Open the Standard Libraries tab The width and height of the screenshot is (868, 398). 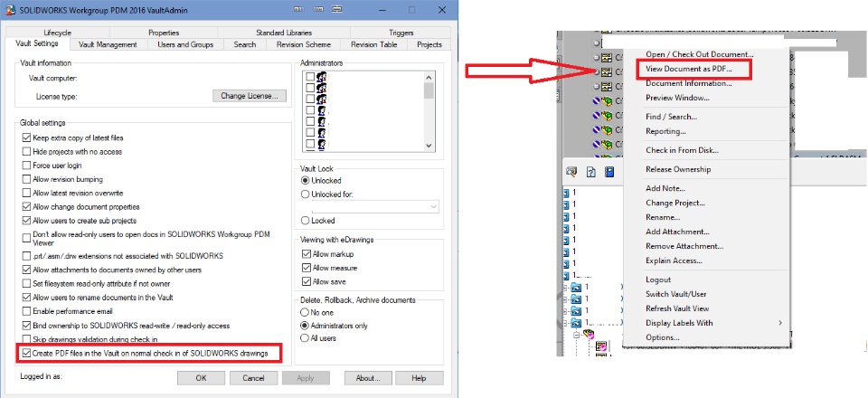pyautogui.click(x=284, y=33)
